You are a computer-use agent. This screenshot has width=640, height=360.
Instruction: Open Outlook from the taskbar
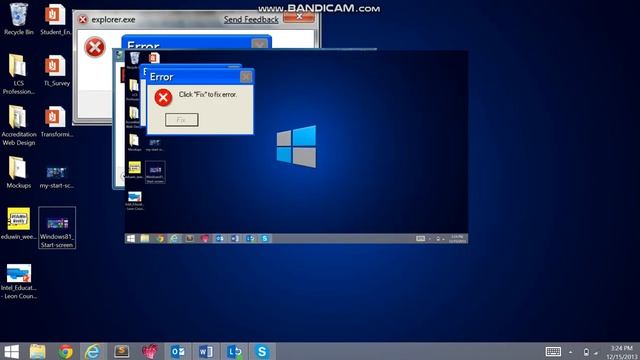point(178,351)
